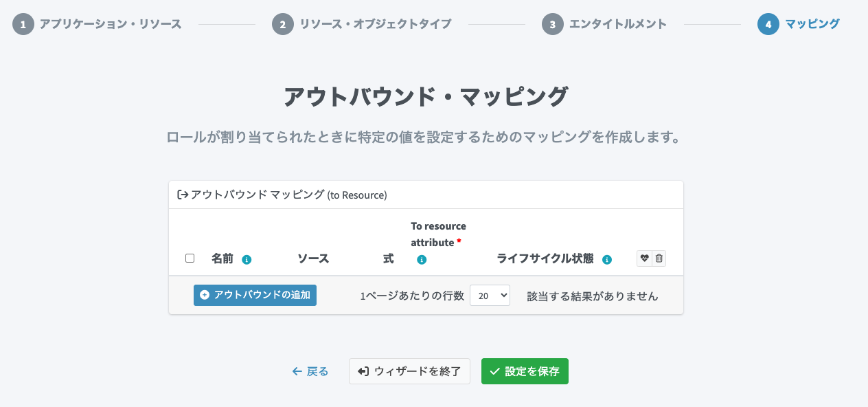Click the info icon under To resource attribute
Viewport: 868px width, 407px height.
coord(422,260)
